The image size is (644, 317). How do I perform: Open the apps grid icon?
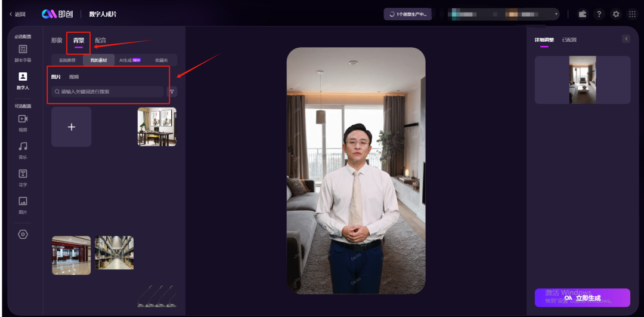[632, 14]
